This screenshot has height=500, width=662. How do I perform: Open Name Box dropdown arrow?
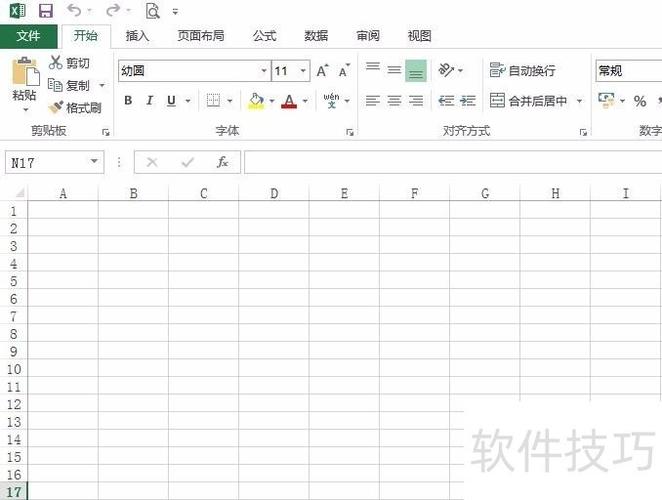pyautogui.click(x=94, y=162)
